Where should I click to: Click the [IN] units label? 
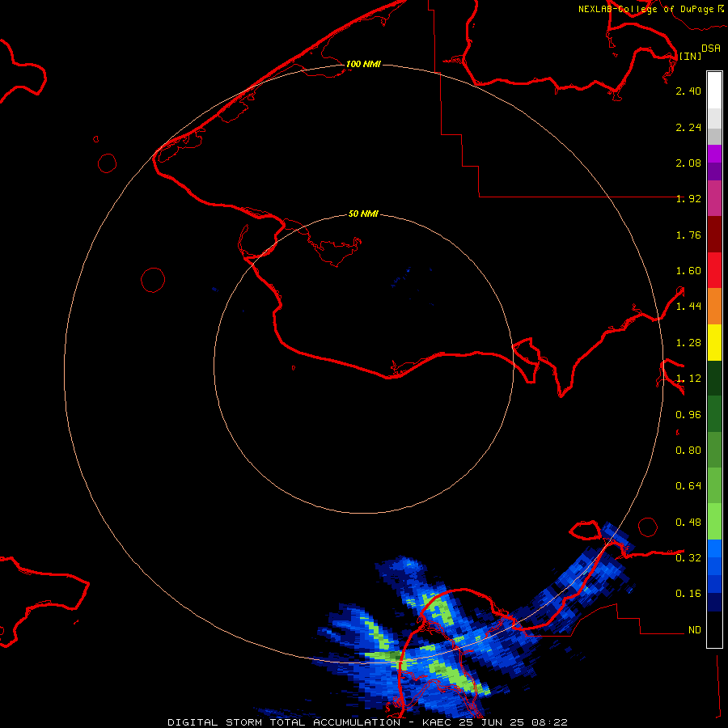click(x=691, y=56)
